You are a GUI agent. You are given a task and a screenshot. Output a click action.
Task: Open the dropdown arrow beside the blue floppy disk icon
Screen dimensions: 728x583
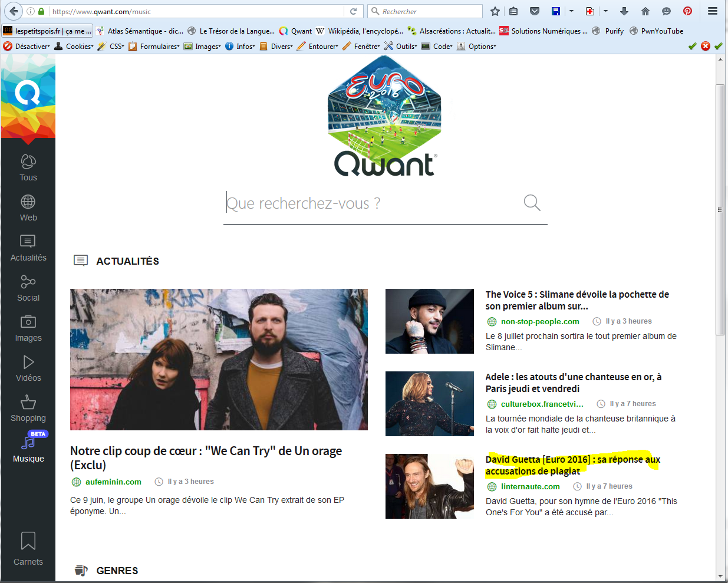571,11
